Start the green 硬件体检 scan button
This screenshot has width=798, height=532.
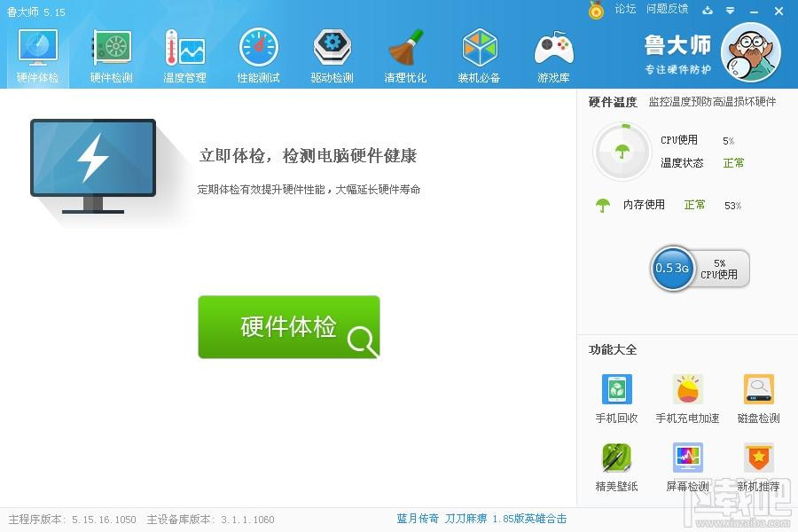(x=288, y=327)
